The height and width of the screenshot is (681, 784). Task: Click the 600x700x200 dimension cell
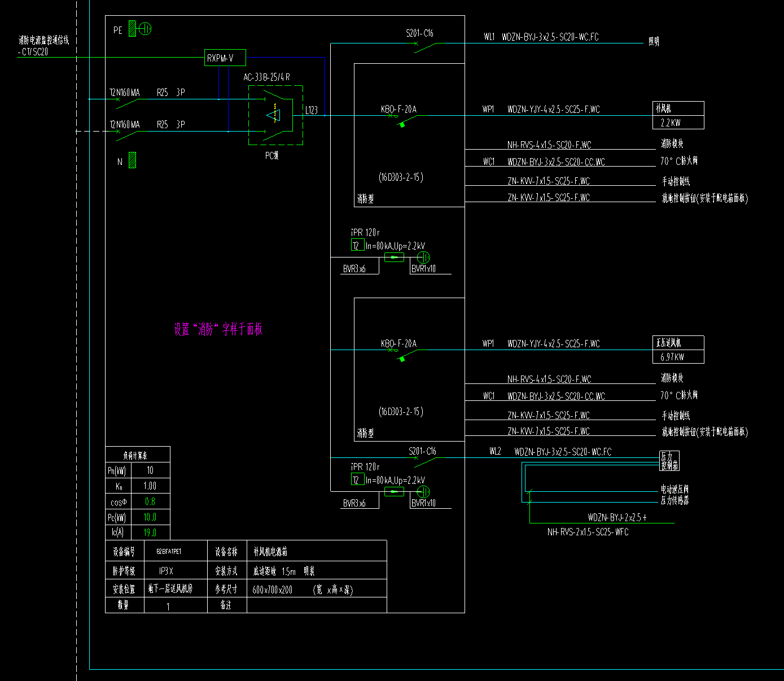click(x=317, y=588)
